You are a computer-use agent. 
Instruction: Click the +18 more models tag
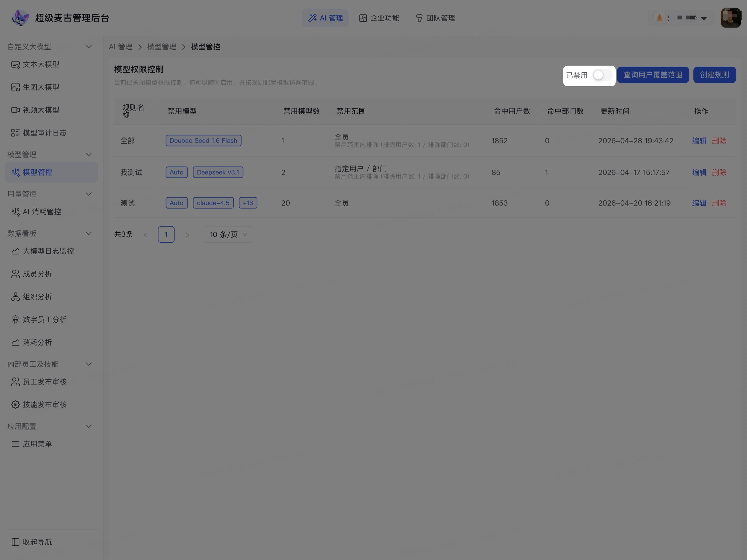248,203
